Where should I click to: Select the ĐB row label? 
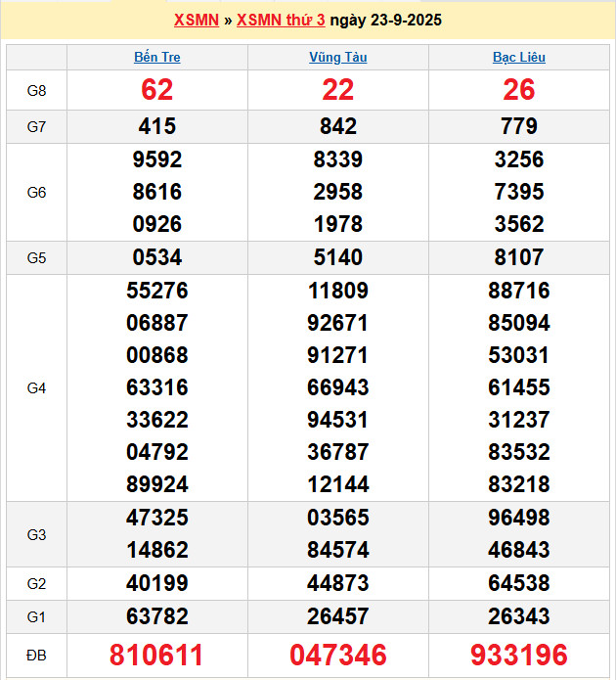[x=36, y=655]
